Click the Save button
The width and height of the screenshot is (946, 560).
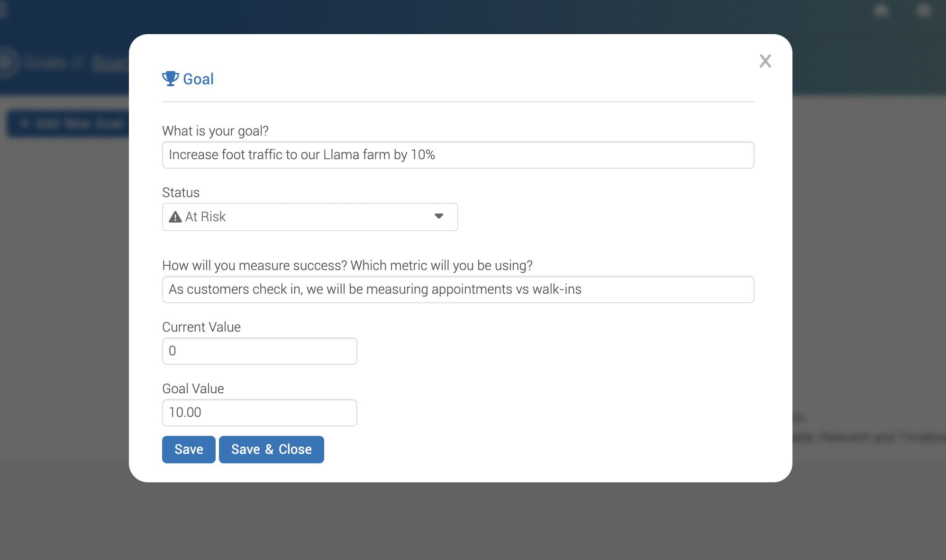pos(188,449)
